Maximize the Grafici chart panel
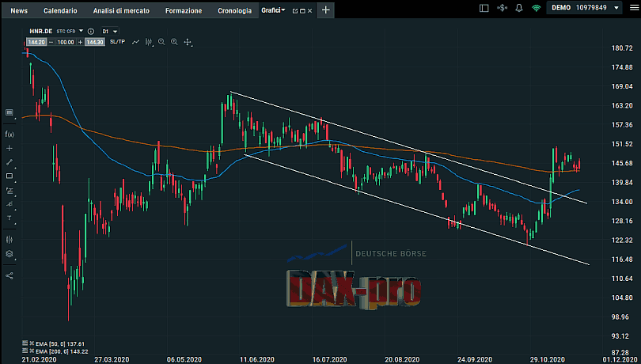Viewport: 641px width, 364px height. point(302,11)
